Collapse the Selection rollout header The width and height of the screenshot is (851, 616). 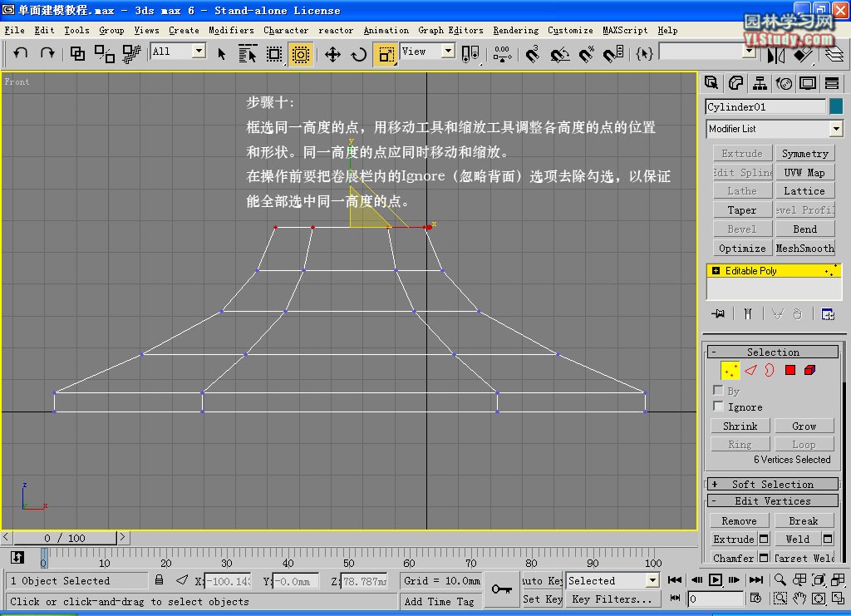click(773, 352)
